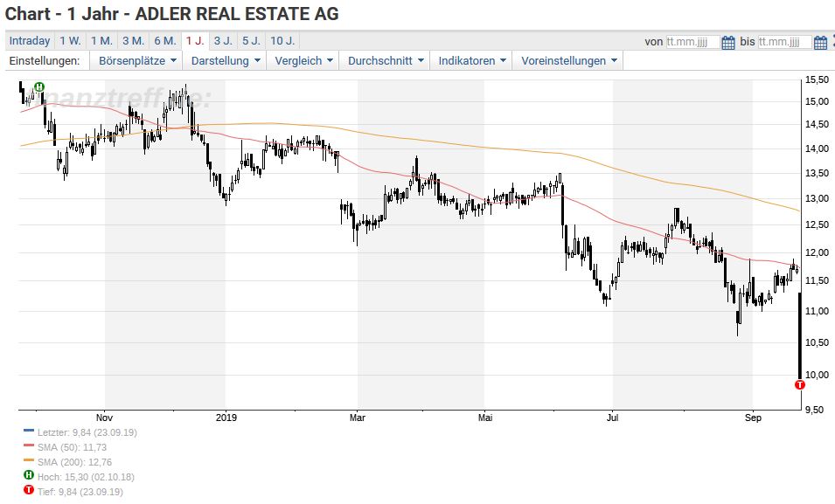Click the green H high-point marker on chart
The image size is (835, 504).
click(x=38, y=86)
